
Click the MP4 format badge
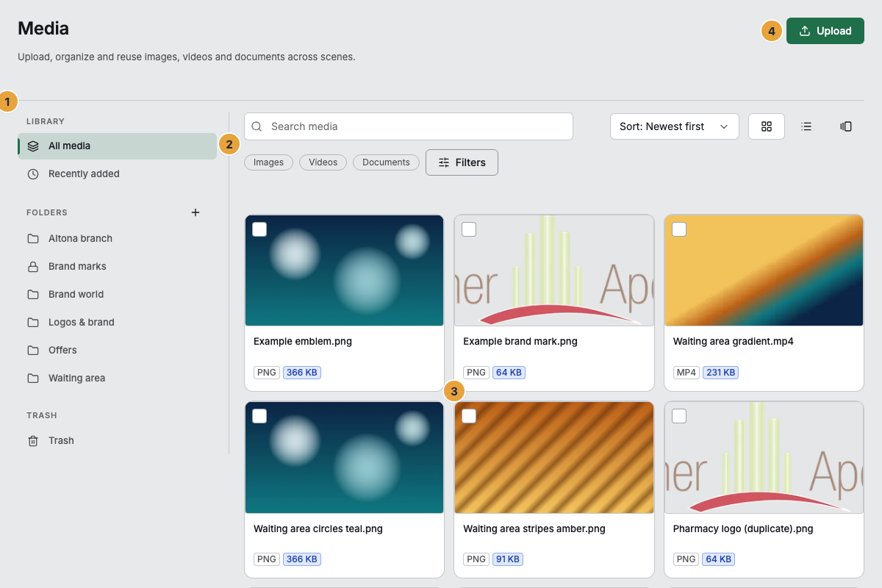coord(686,373)
